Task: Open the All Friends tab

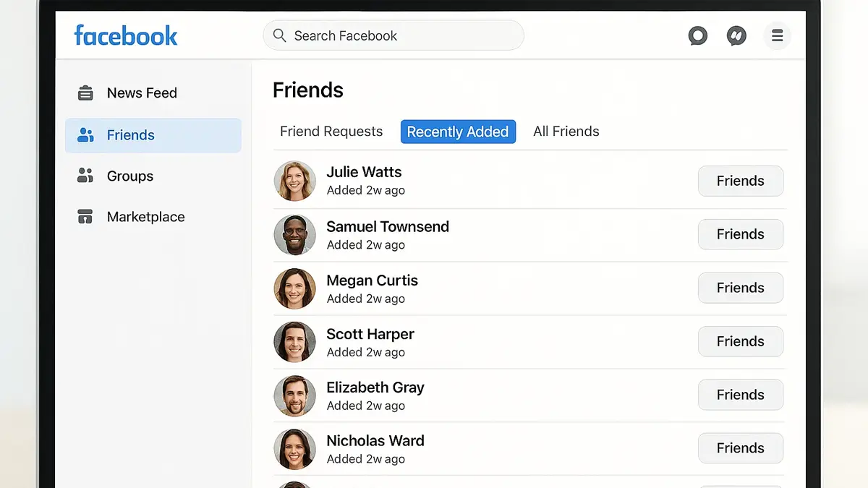Action: click(x=566, y=132)
